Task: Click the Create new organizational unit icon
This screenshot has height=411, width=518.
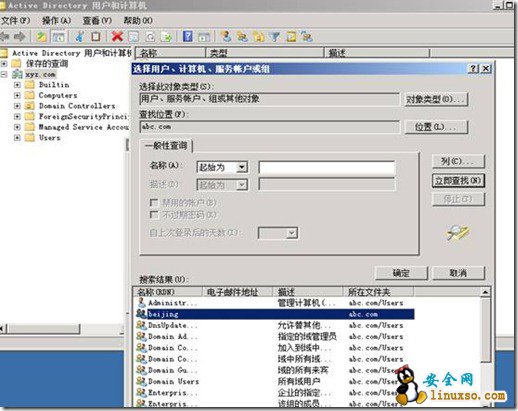Action: coord(259,37)
